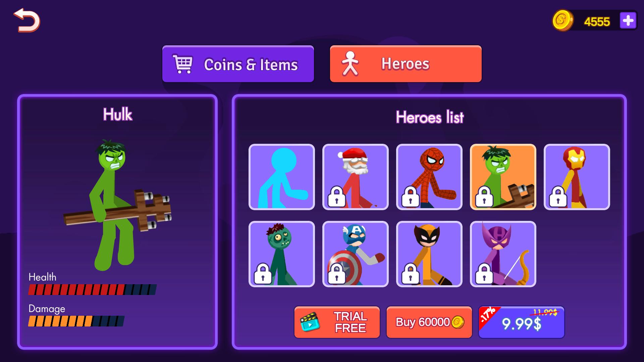Select the locked Wolverine hero
644x362 pixels.
click(429, 254)
